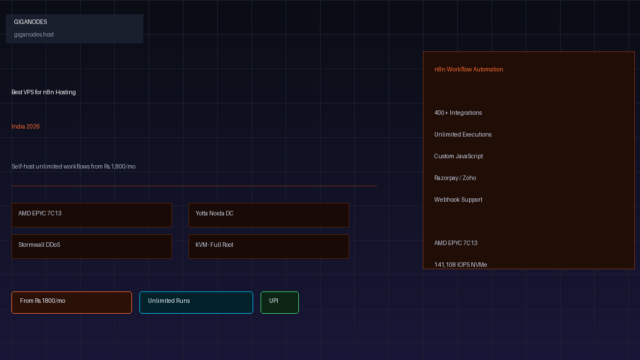This screenshot has height=360, width=640.
Task: Click the Webhook Support list item
Action: click(458, 200)
